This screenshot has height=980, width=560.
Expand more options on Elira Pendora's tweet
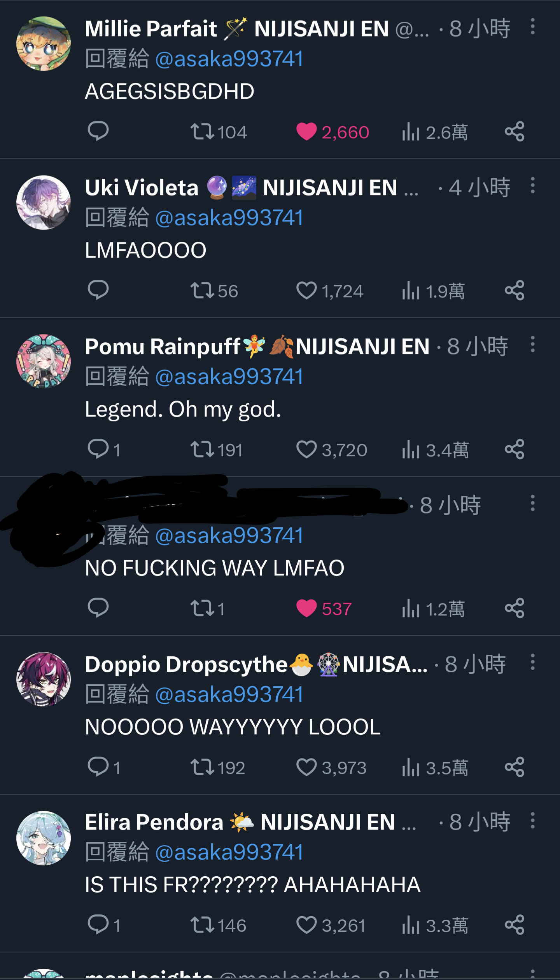[x=533, y=821]
